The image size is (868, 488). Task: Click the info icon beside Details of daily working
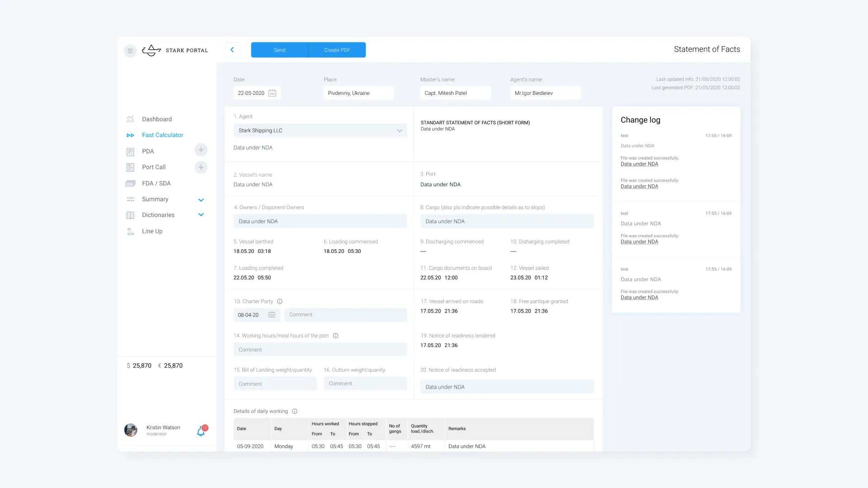(295, 411)
